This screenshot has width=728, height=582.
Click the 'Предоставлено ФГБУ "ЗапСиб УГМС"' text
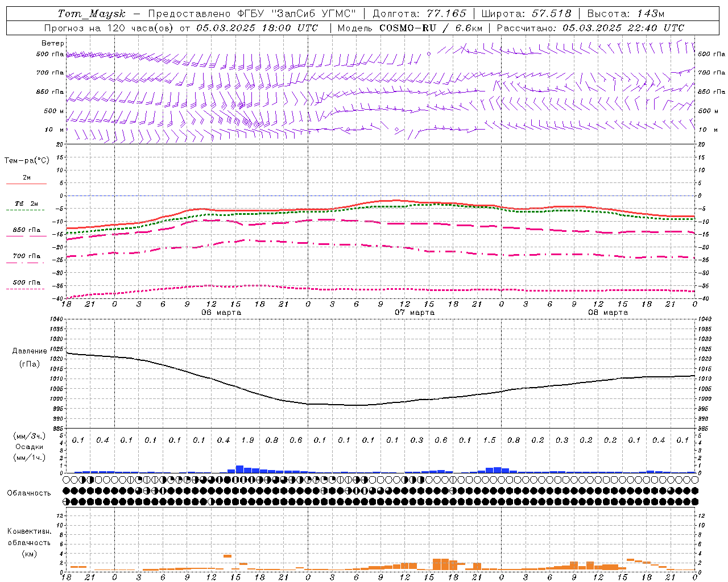pos(252,14)
